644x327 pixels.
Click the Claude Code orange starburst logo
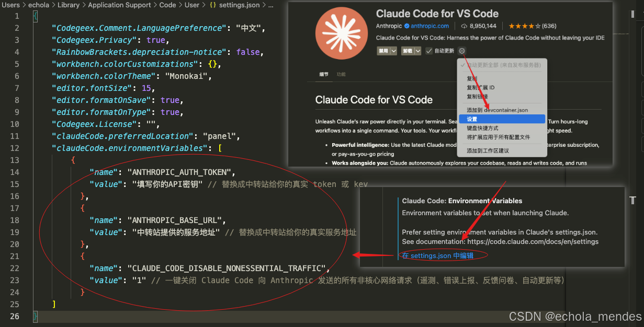pyautogui.click(x=341, y=33)
